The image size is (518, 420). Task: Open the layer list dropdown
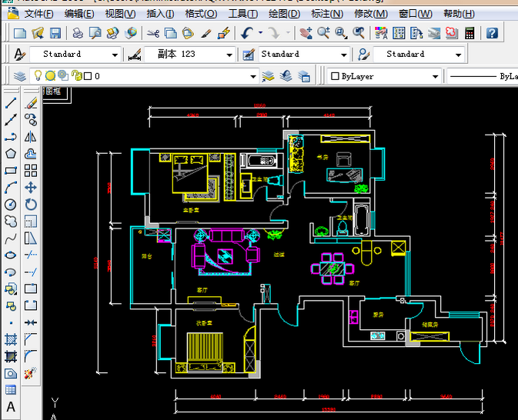(252, 76)
